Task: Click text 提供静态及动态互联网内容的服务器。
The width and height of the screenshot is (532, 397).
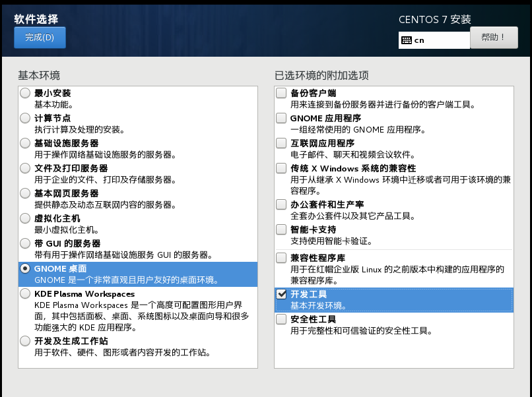Action: [107, 205]
